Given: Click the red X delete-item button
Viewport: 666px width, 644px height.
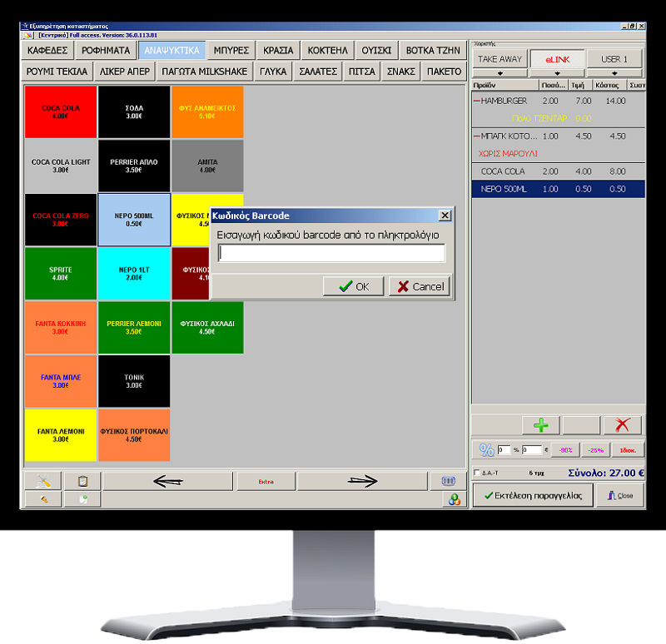Looking at the screenshot, I should pos(622,425).
